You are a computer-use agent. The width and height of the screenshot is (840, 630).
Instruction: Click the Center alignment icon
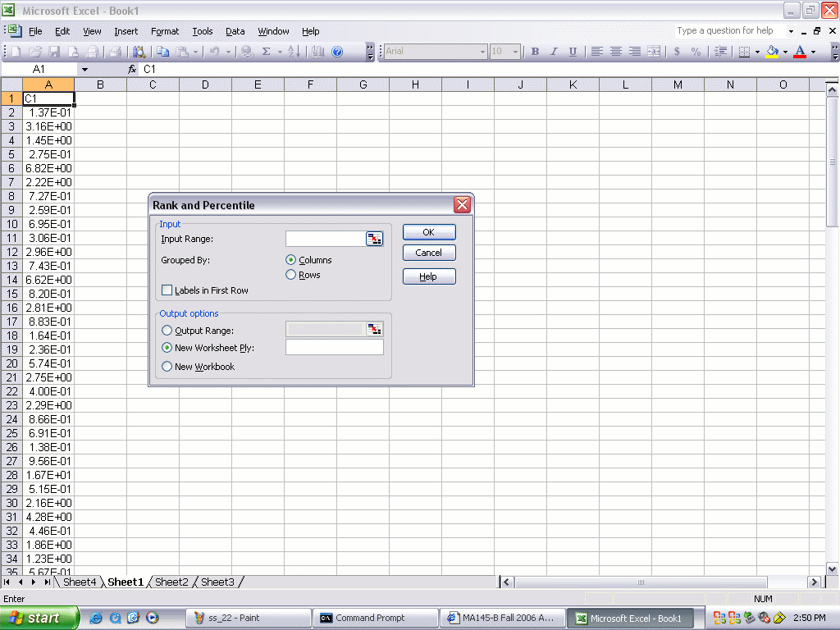615,52
